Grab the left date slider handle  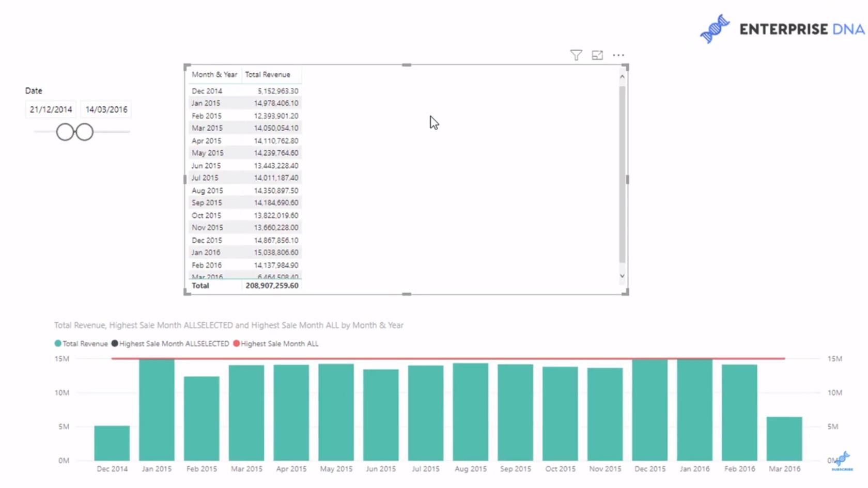(65, 132)
